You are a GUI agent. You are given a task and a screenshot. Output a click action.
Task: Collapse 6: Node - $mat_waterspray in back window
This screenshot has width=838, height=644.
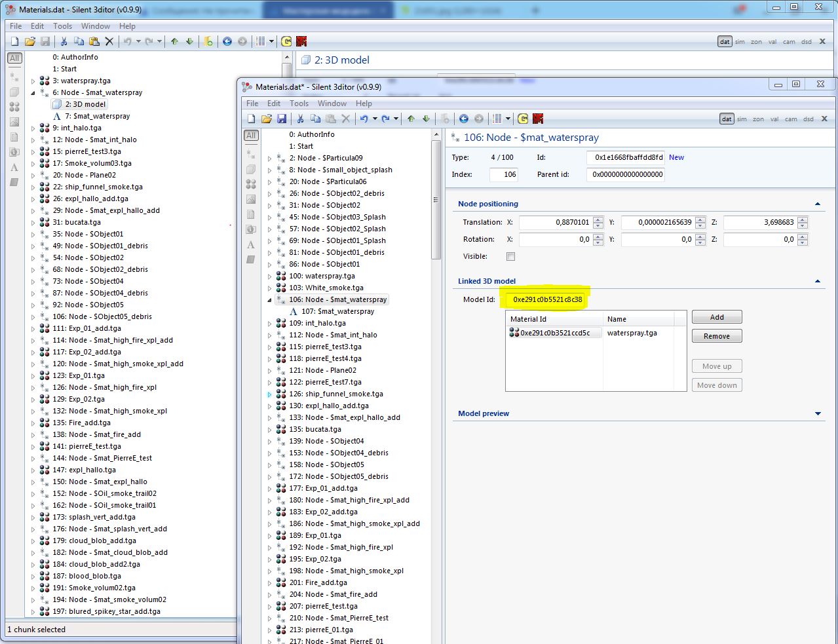point(33,93)
